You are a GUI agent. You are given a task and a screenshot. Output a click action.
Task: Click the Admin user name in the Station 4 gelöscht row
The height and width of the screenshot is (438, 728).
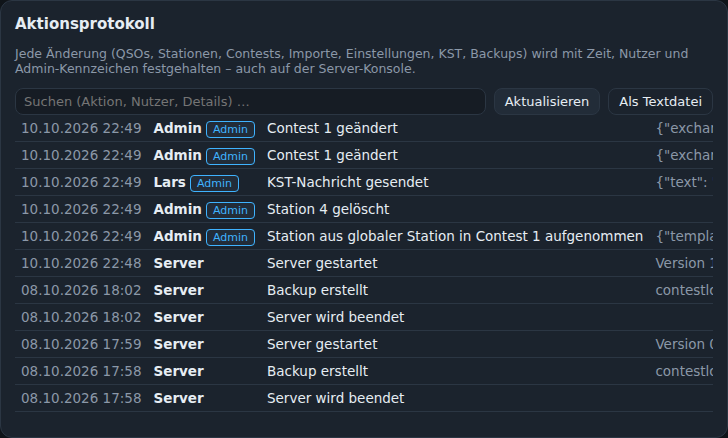tap(177, 209)
